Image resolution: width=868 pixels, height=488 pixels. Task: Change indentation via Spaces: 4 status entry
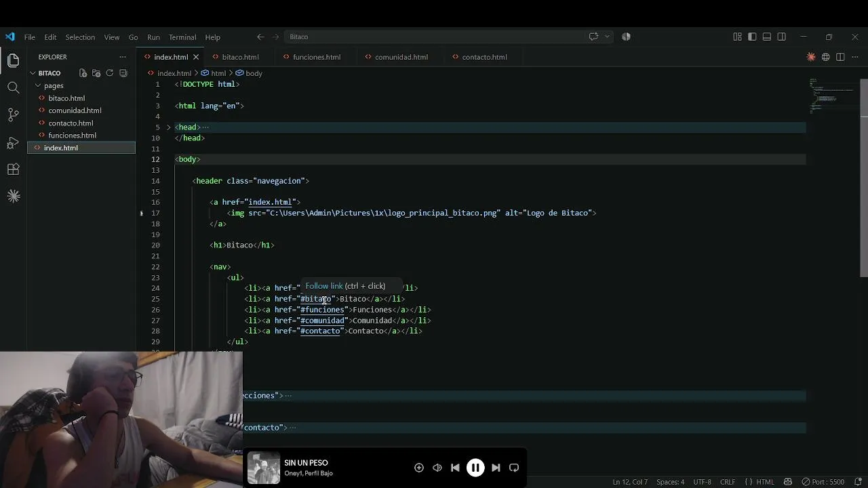pyautogui.click(x=670, y=482)
